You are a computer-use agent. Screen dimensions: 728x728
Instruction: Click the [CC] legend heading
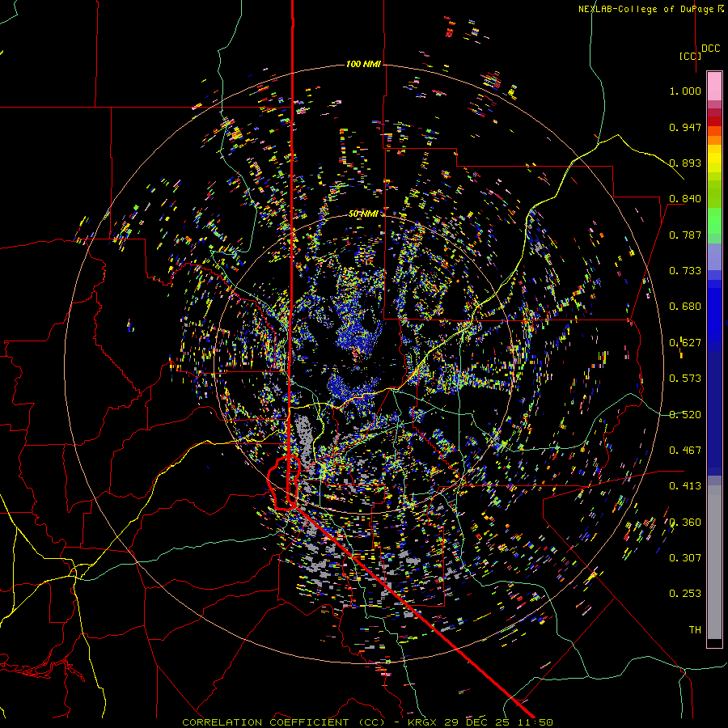[690, 56]
